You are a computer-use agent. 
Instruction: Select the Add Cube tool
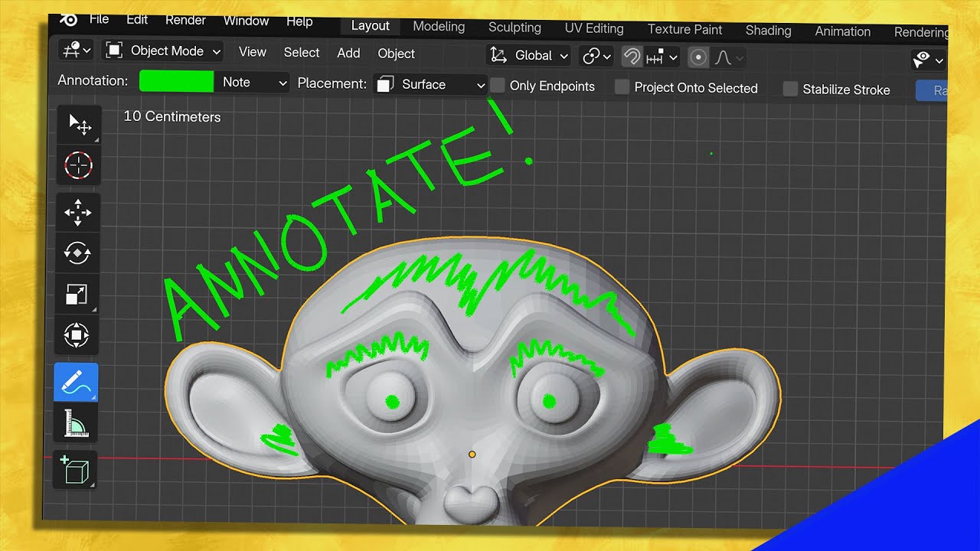click(x=74, y=471)
